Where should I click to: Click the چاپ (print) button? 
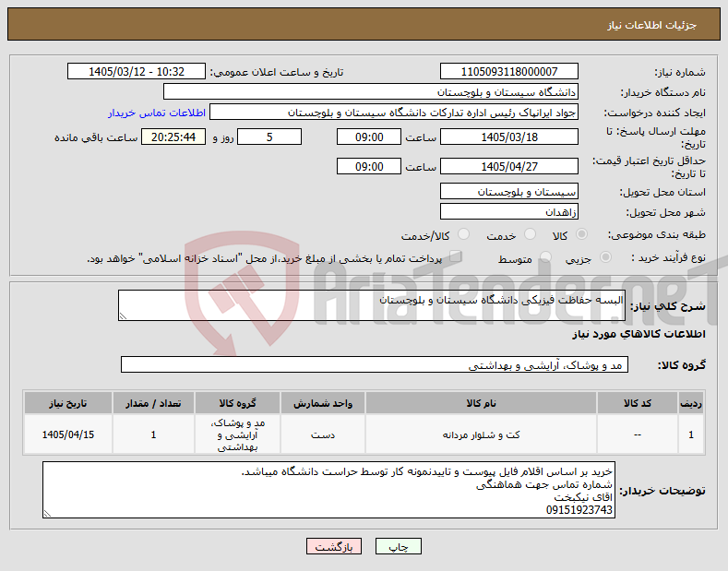click(399, 546)
